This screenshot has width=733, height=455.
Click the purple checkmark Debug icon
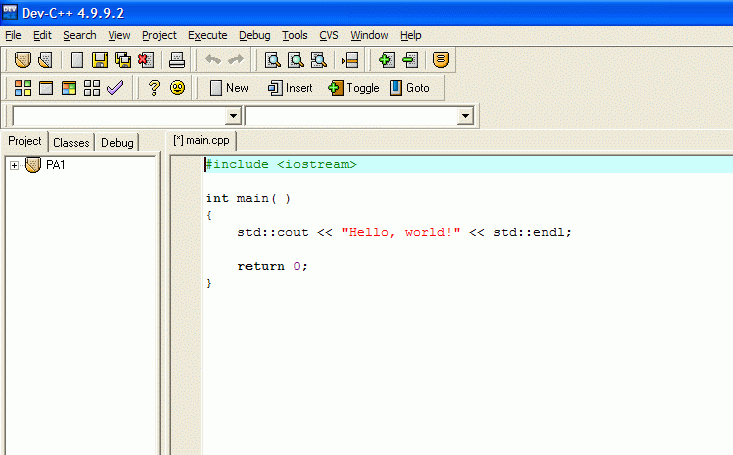point(115,87)
